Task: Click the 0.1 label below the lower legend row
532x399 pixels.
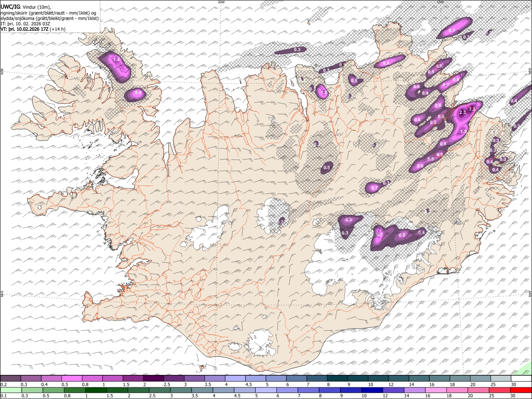Action: [3, 396]
